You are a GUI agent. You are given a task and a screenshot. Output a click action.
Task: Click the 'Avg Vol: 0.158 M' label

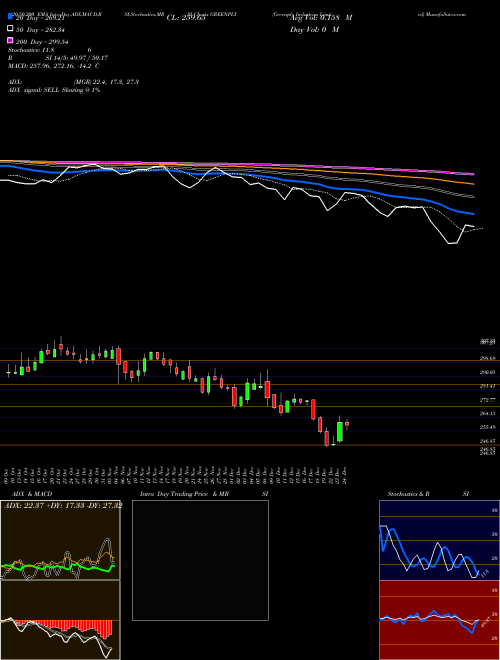point(321,18)
